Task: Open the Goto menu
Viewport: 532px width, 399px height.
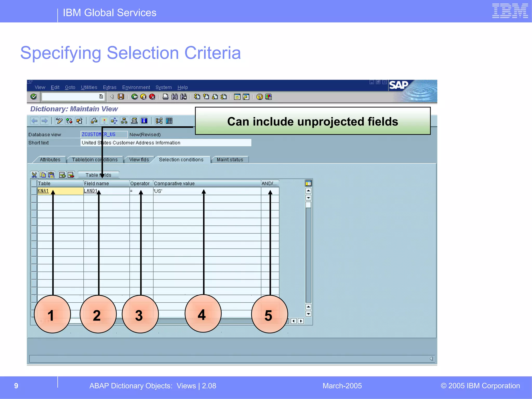Action: [70, 88]
